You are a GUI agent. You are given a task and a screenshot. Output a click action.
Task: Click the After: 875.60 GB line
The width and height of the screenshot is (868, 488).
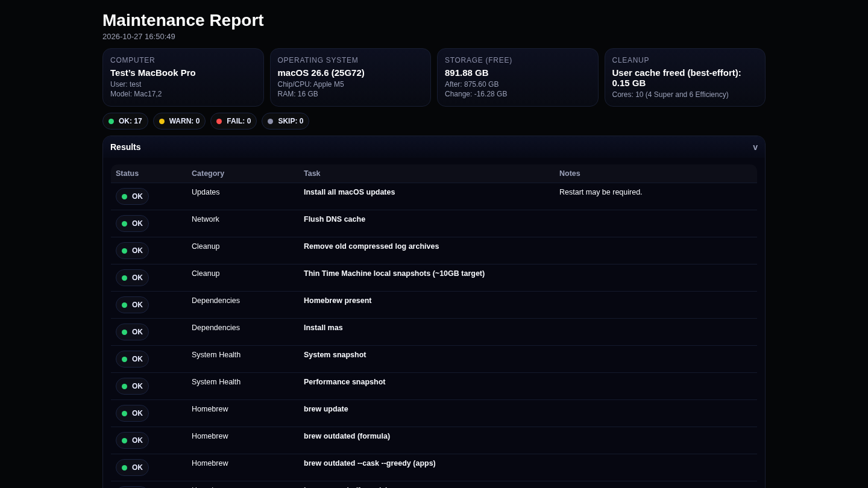[x=472, y=84]
